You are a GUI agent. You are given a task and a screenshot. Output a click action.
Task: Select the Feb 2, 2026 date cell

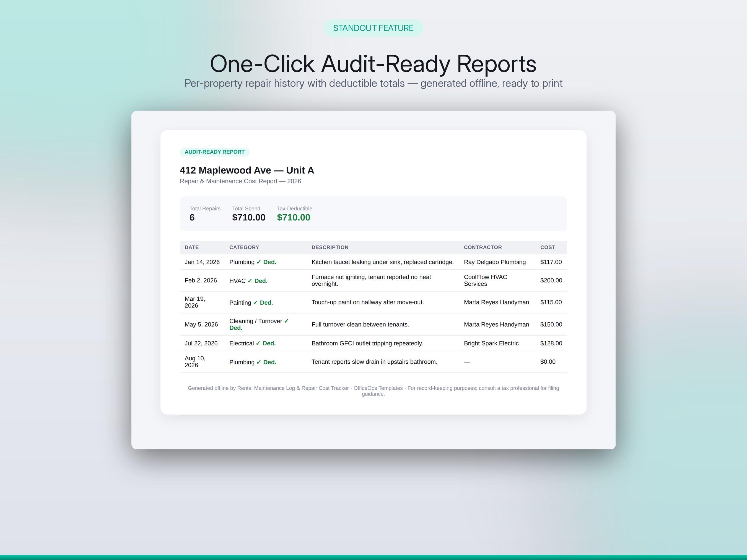201,280
